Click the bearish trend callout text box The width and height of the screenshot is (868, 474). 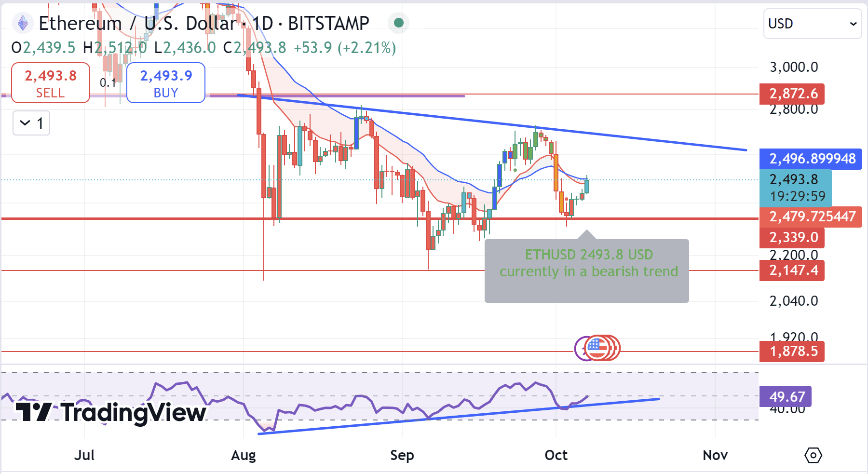click(587, 271)
